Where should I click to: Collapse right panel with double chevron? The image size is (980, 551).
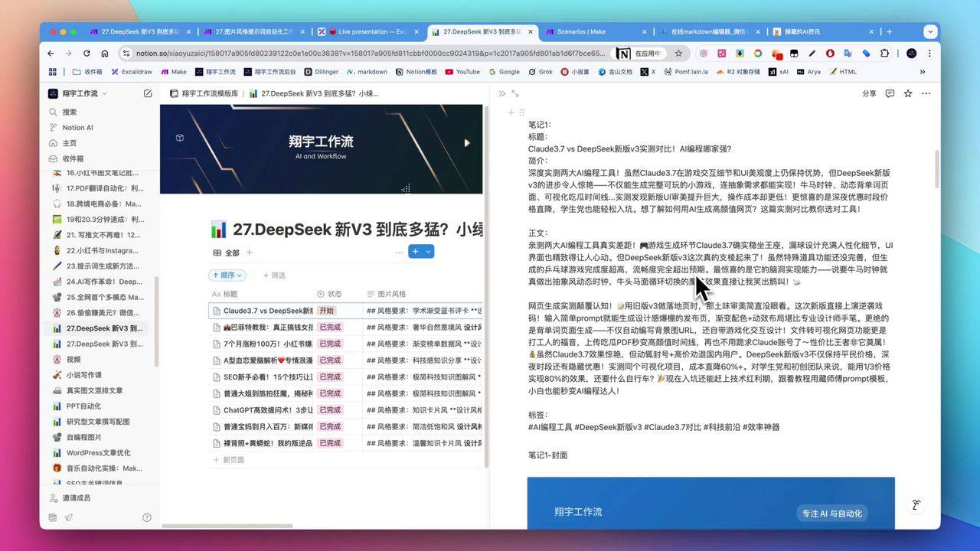(501, 93)
